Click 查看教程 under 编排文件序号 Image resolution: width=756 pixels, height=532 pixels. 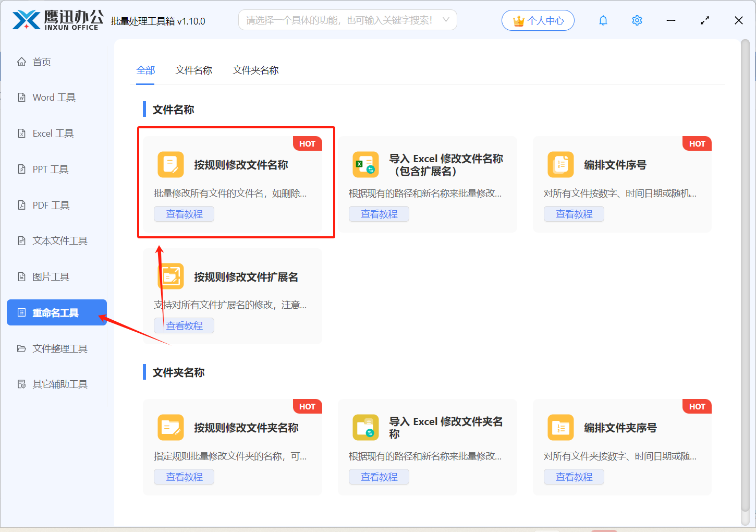point(574,213)
